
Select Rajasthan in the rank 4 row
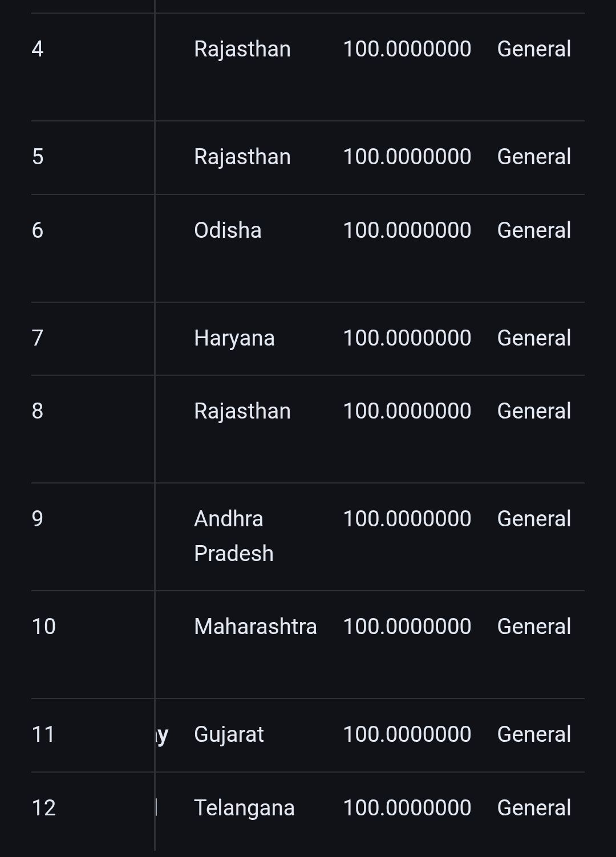point(242,49)
